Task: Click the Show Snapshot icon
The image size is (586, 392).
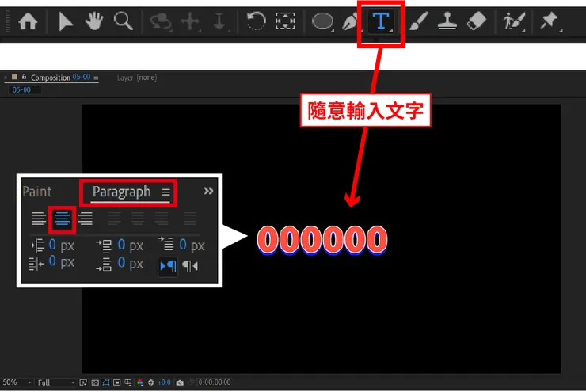Action: (x=191, y=382)
